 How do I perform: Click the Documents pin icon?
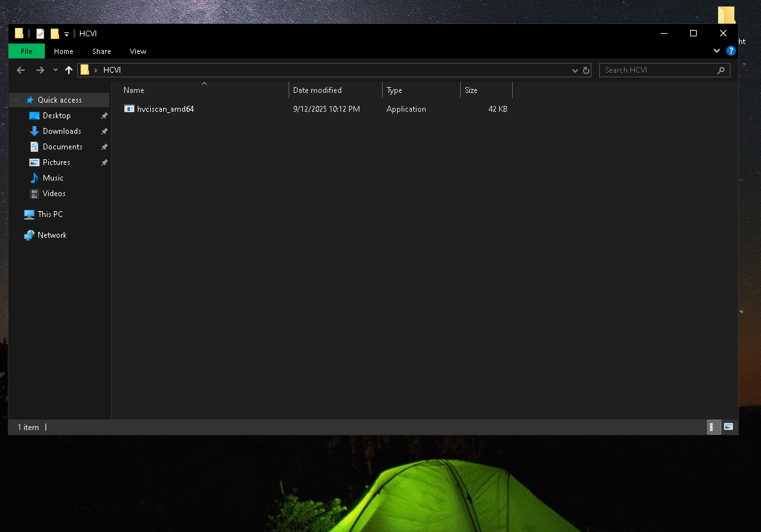click(104, 147)
